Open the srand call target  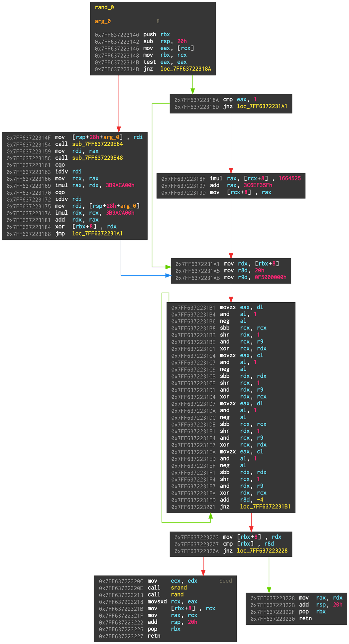point(179,588)
